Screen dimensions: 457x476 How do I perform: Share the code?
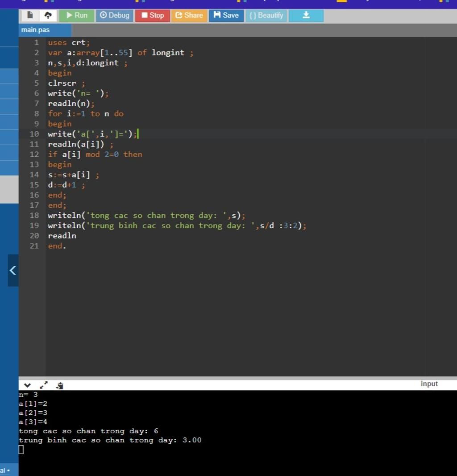189,15
